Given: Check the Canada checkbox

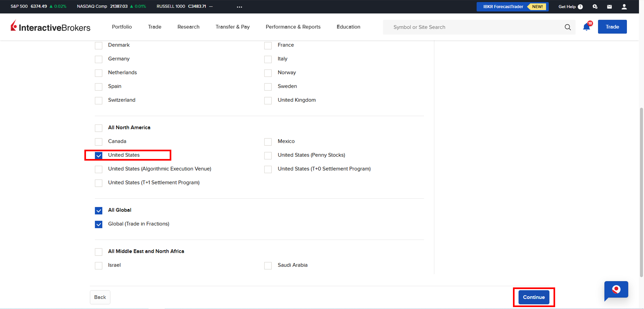Looking at the screenshot, I should pos(99,142).
